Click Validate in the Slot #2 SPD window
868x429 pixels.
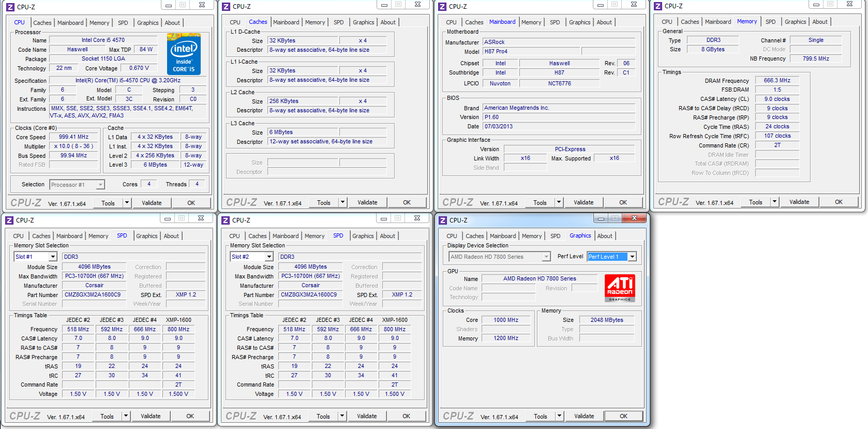367,416
